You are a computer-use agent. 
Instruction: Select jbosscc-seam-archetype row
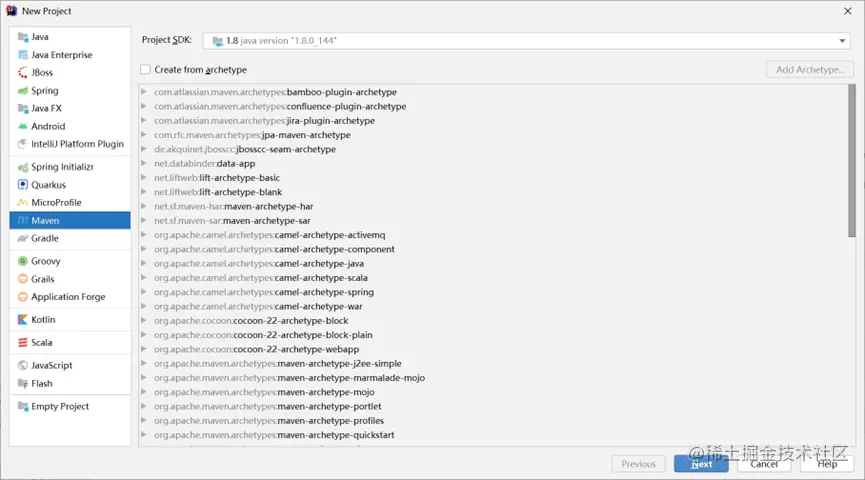(x=493, y=149)
